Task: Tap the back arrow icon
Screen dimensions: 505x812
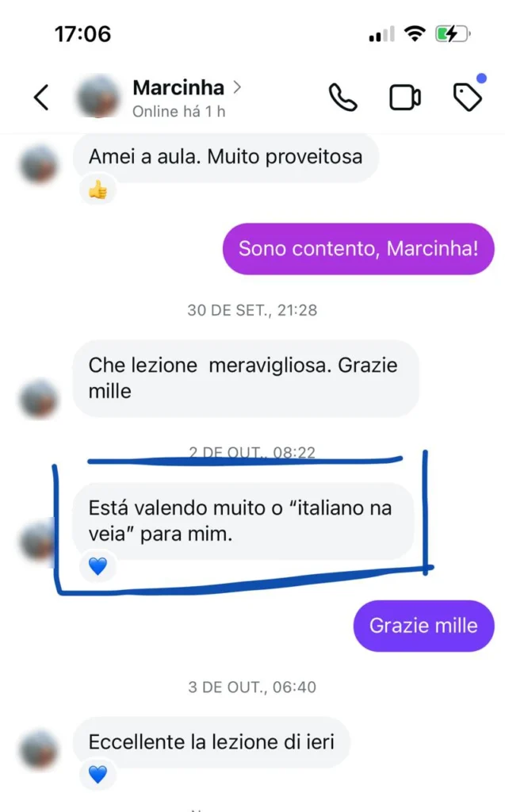Action: [x=41, y=98]
